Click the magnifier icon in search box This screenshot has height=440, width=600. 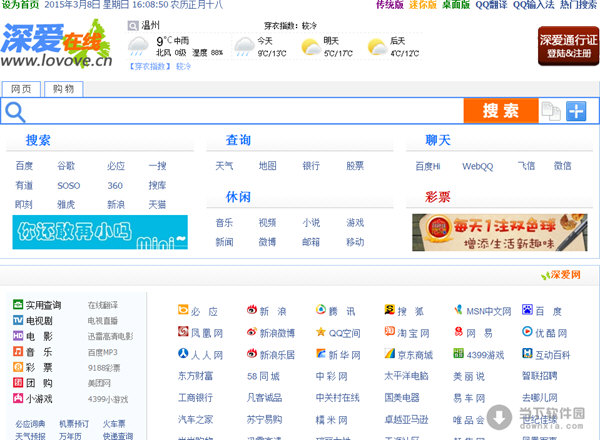15,111
